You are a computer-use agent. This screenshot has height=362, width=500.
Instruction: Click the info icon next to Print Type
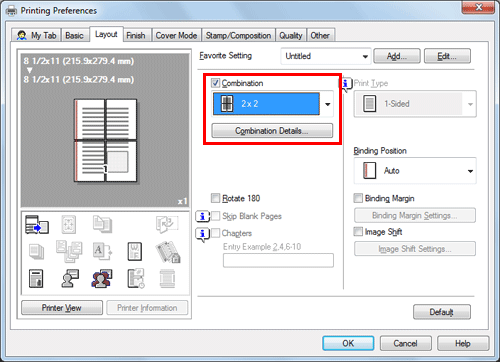coord(346,83)
